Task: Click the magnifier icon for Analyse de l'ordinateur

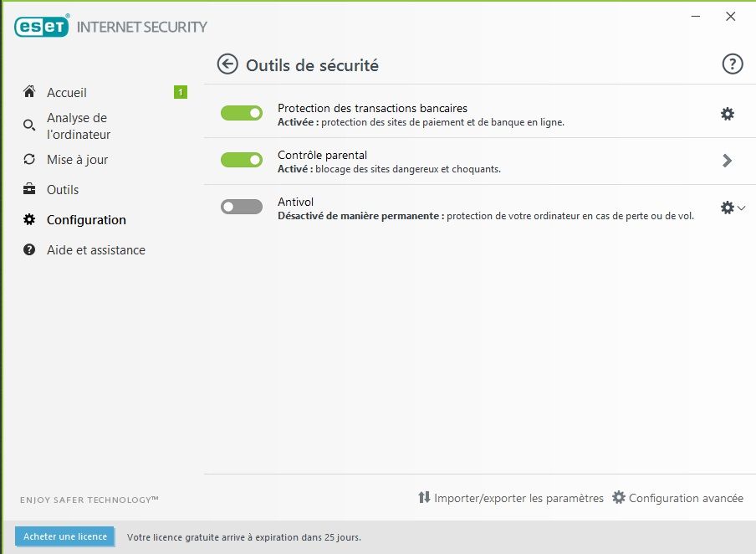Action: pos(29,126)
